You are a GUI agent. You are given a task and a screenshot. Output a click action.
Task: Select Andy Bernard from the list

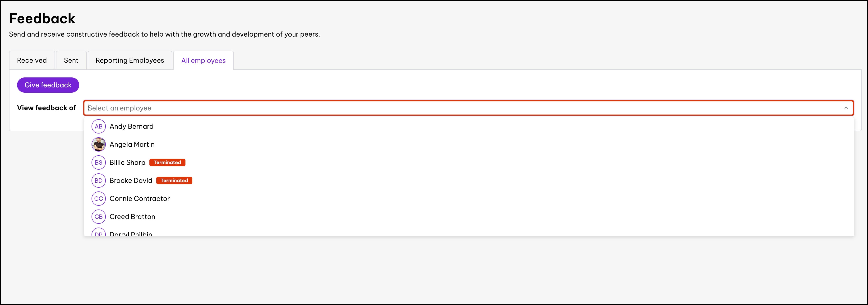(x=131, y=127)
